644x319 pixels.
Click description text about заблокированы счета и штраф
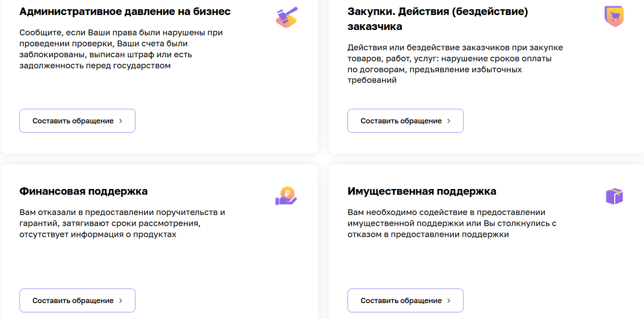click(121, 49)
